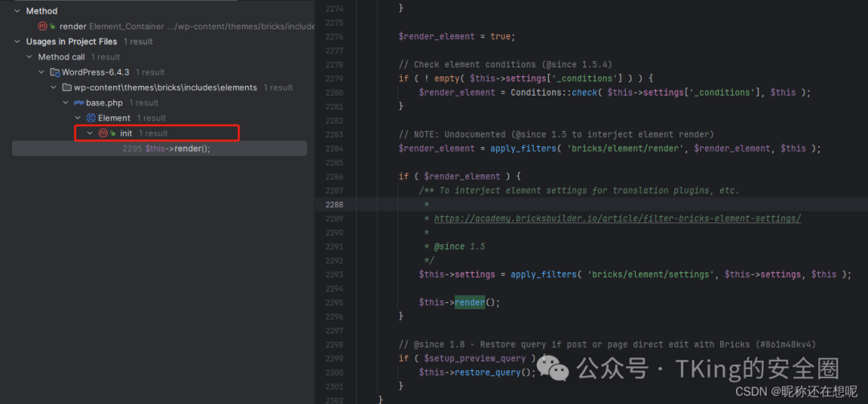Select the Element label in tree
This screenshot has width=868, height=404.
coord(114,118)
